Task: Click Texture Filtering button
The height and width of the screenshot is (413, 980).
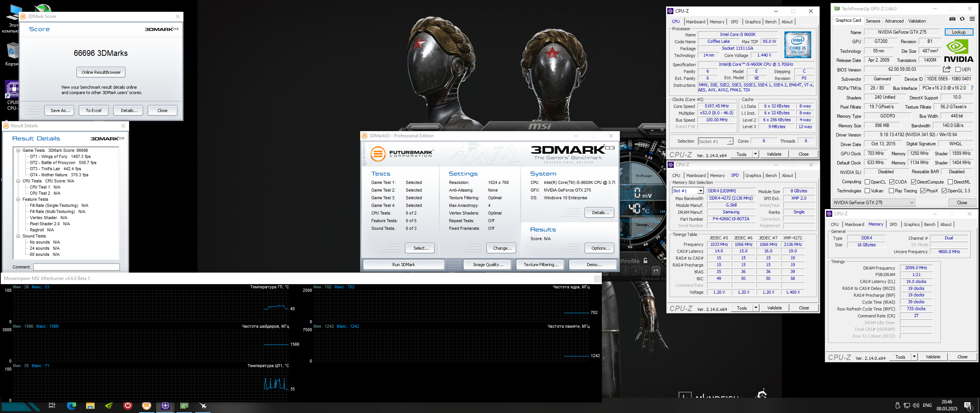Action: 541,265
